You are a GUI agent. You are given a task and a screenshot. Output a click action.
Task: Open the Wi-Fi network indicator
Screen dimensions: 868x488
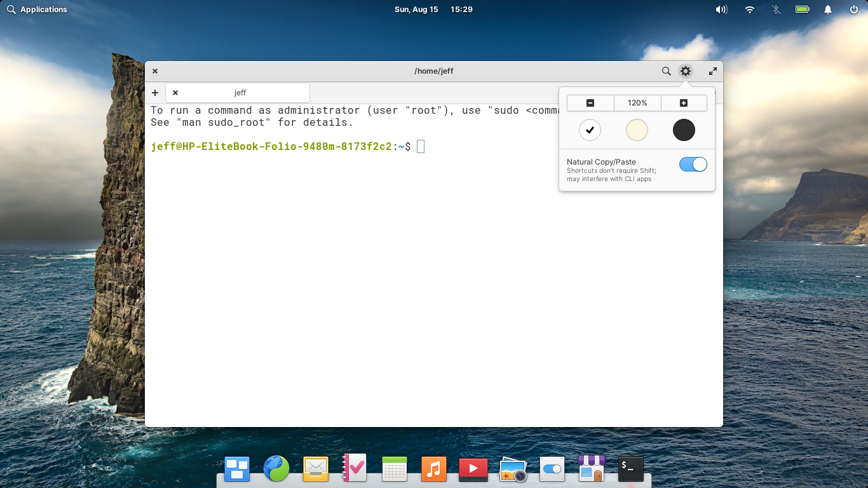click(x=750, y=10)
